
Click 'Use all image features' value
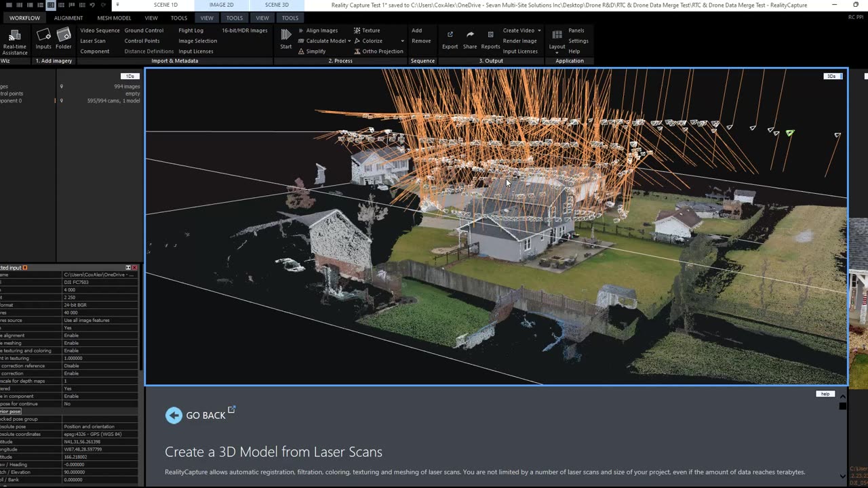tap(87, 320)
